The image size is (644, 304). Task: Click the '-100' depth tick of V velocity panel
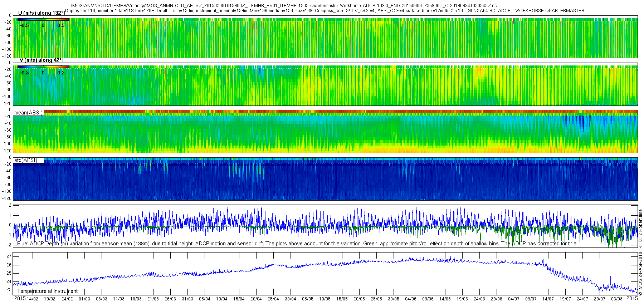[7, 97]
